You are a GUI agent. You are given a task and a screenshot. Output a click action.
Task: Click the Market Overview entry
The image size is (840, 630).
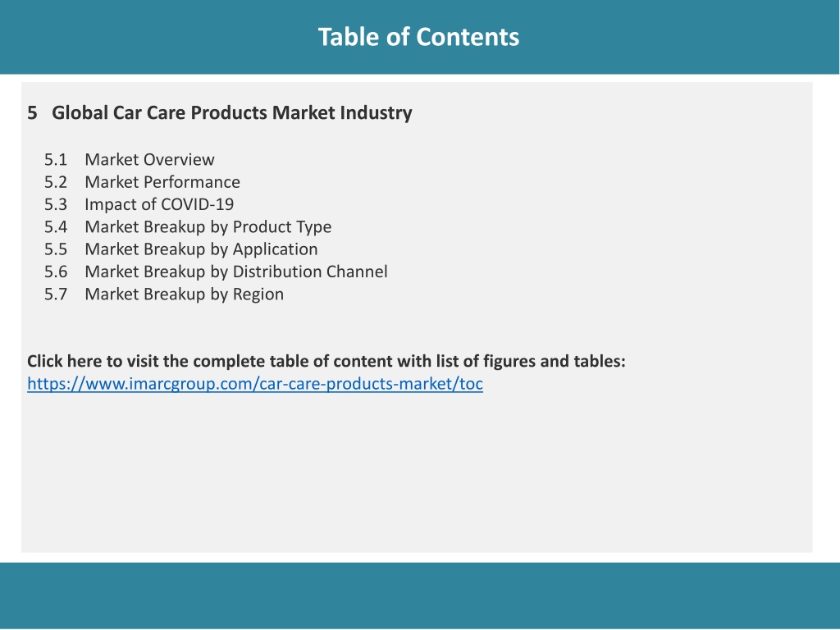click(x=149, y=160)
